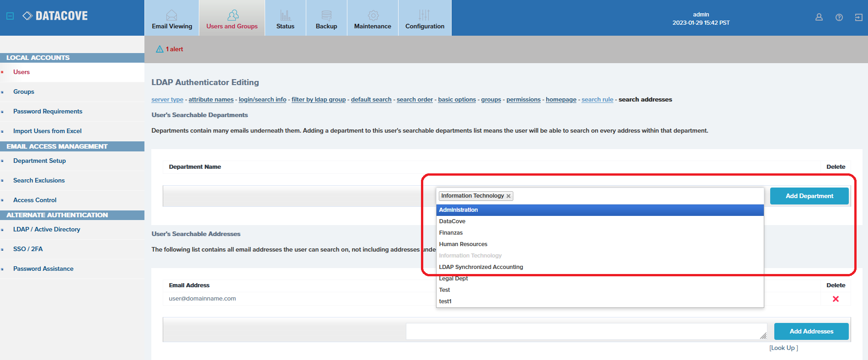868x360 pixels.
Task: Remove the Information Technology tag
Action: [508, 196]
